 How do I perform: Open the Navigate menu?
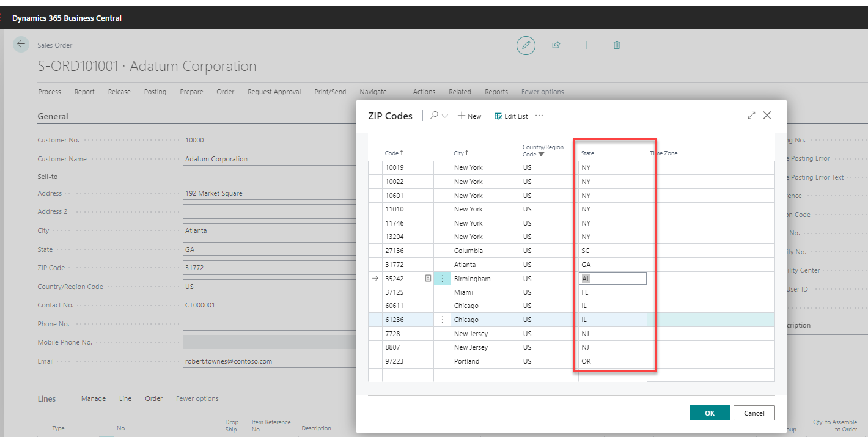(373, 92)
